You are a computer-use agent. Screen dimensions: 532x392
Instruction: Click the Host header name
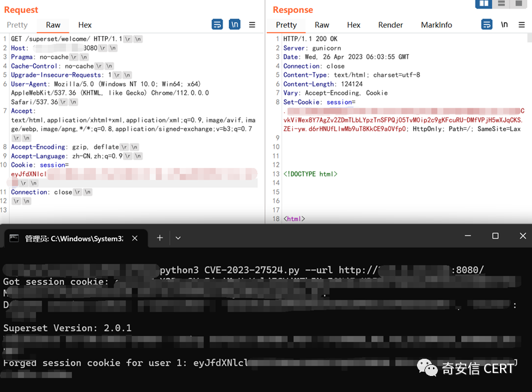[x=18, y=48]
